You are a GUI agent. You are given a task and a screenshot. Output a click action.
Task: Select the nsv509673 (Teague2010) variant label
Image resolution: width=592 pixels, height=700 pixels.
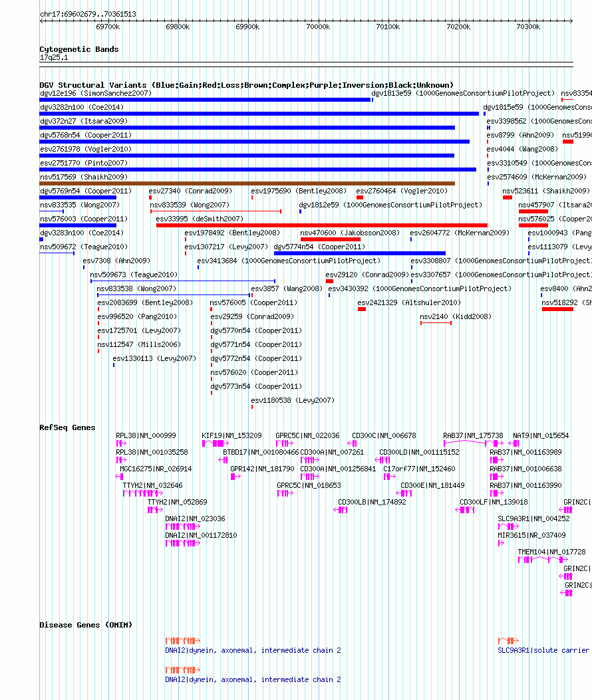click(x=134, y=275)
